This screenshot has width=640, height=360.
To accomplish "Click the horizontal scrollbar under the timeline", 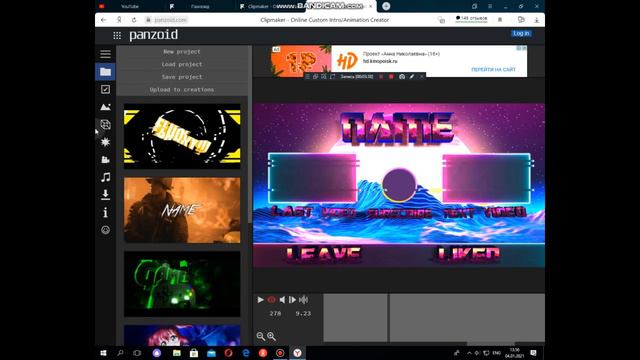I will 490,344.
